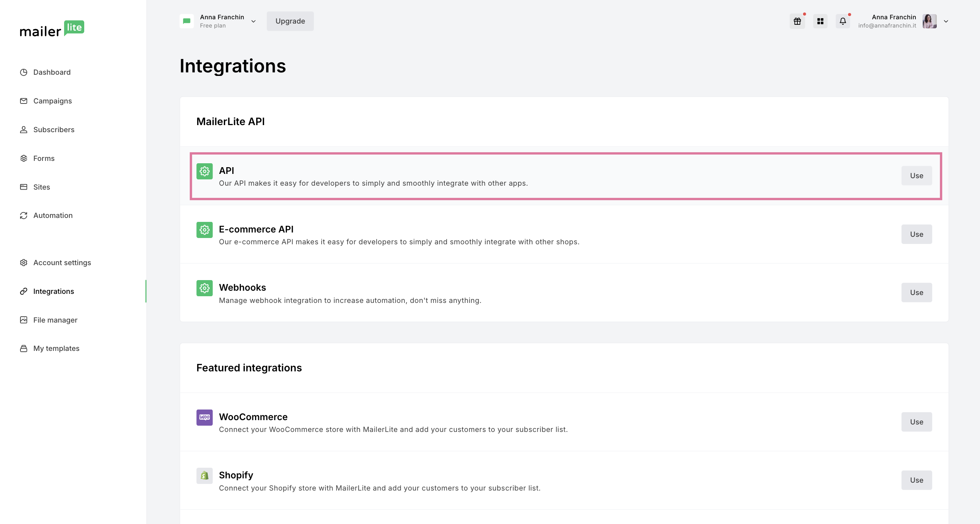980x524 pixels.
Task: Open Campaigns in the sidebar
Action: click(x=53, y=101)
